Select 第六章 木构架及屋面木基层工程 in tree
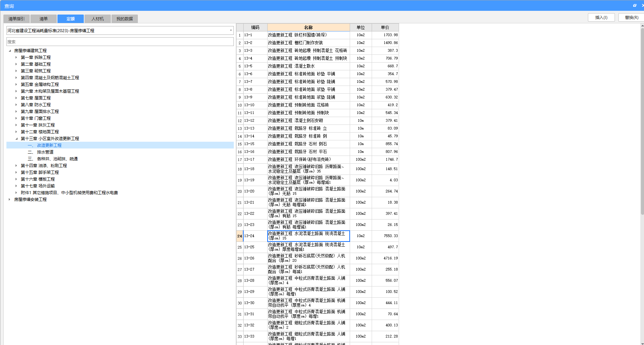644x345 pixels. [x=50, y=91]
